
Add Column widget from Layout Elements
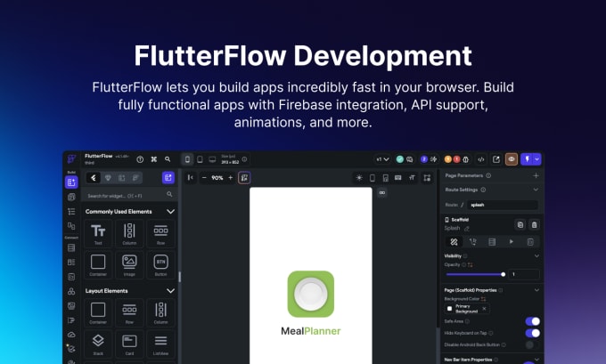point(160,312)
